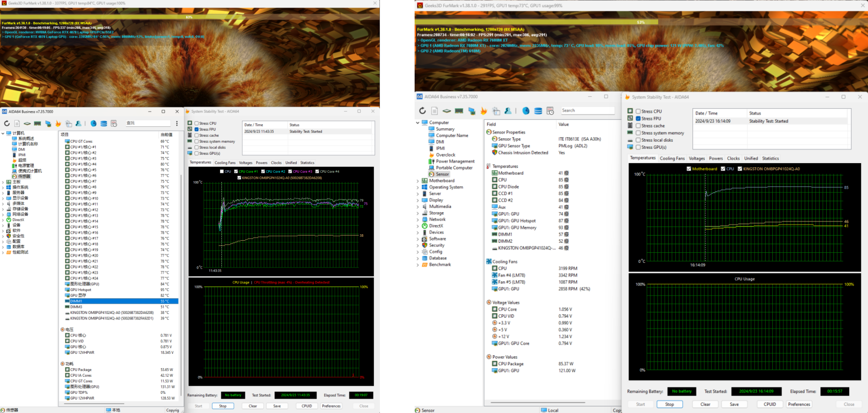Uncheck Motherboard in right temperature graph legend
868x413 pixels.
(689, 169)
